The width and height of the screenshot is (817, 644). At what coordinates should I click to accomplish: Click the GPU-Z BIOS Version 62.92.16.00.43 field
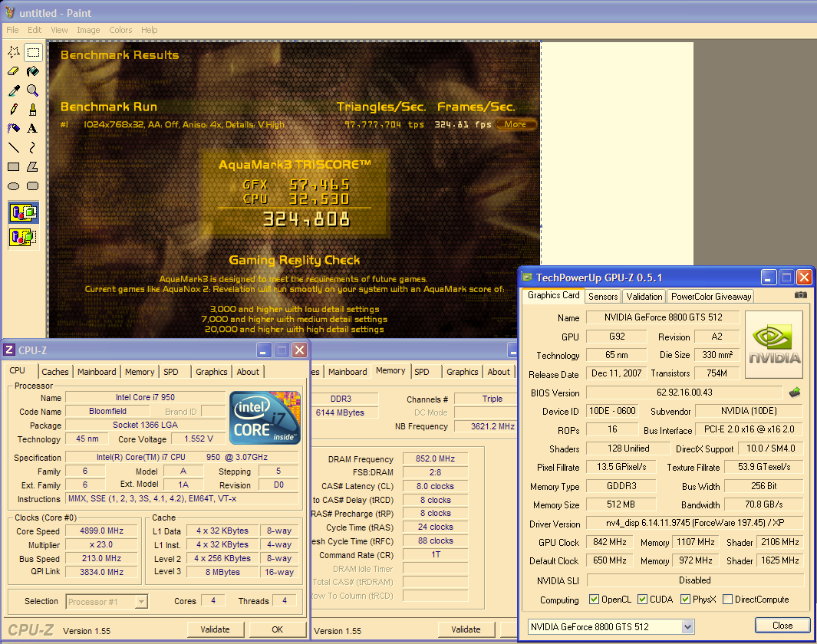(x=684, y=393)
